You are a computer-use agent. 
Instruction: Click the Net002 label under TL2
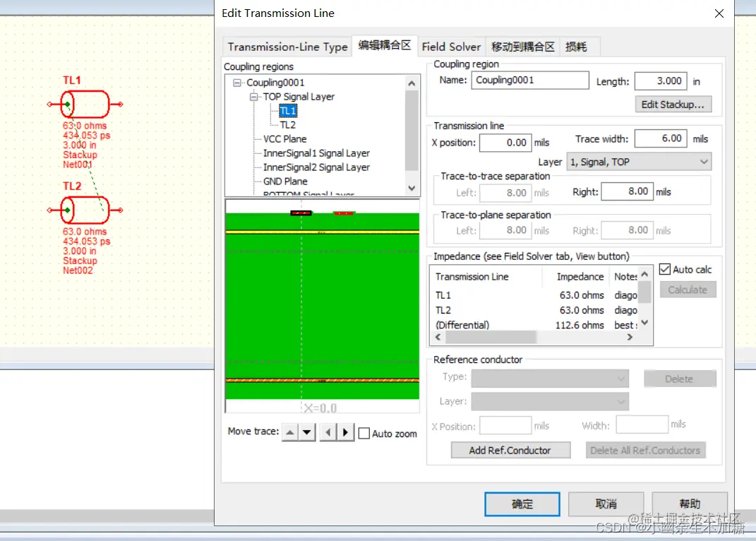coord(78,270)
